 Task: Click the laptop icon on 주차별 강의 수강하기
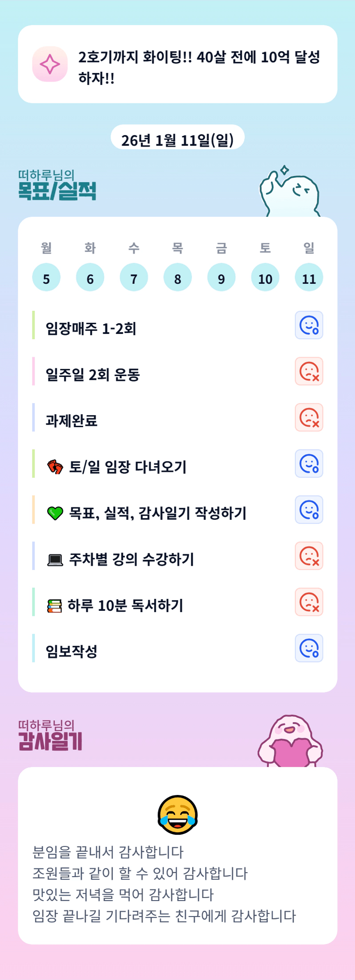coord(55,559)
